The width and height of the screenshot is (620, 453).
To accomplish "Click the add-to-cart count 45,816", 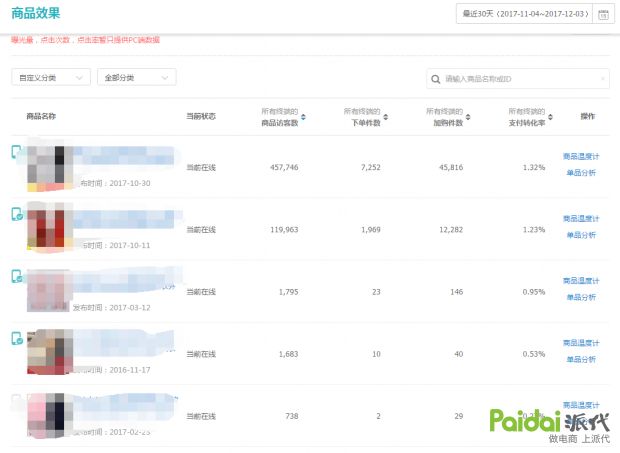I will tap(451, 168).
